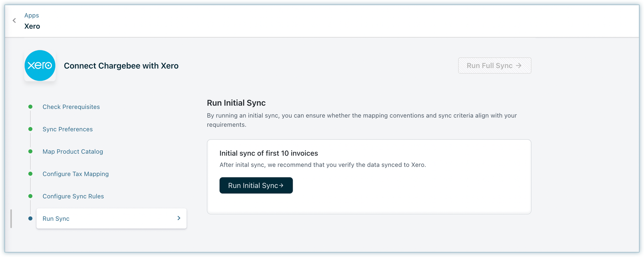
Task: Click the Run Full Sync button
Action: (x=494, y=66)
